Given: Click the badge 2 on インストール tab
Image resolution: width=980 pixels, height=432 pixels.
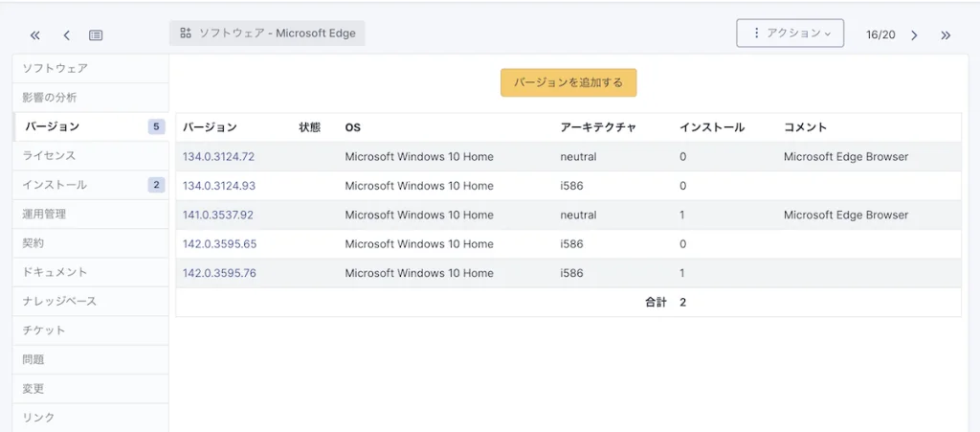Looking at the screenshot, I should tap(156, 185).
